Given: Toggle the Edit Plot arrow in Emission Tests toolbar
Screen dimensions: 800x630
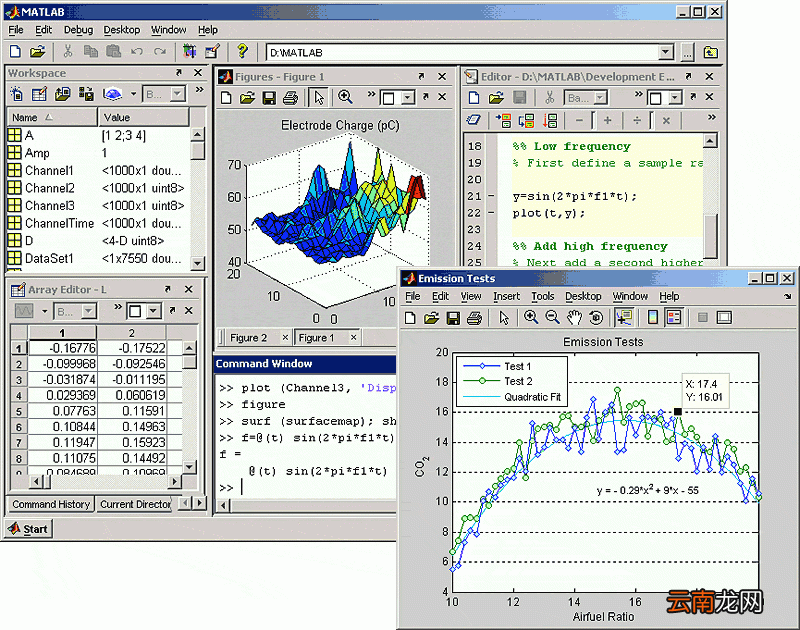Looking at the screenshot, I should click(x=504, y=318).
